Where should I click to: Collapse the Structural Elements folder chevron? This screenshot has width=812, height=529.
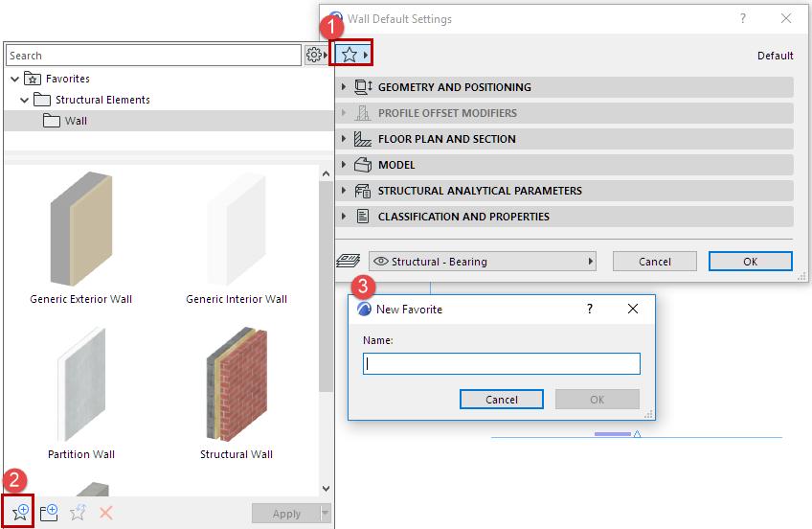coord(24,100)
